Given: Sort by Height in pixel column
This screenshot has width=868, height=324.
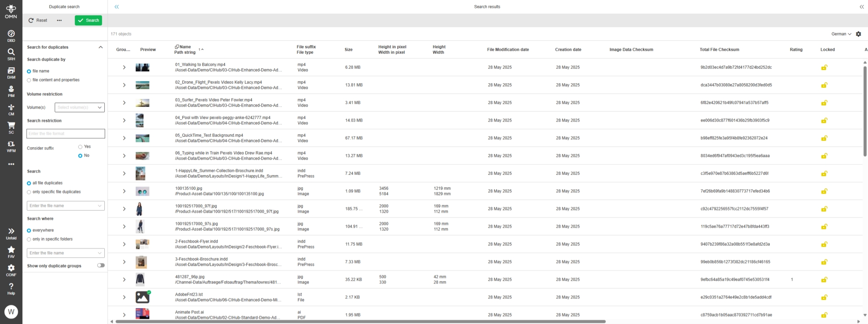Looking at the screenshot, I should click(x=392, y=47).
